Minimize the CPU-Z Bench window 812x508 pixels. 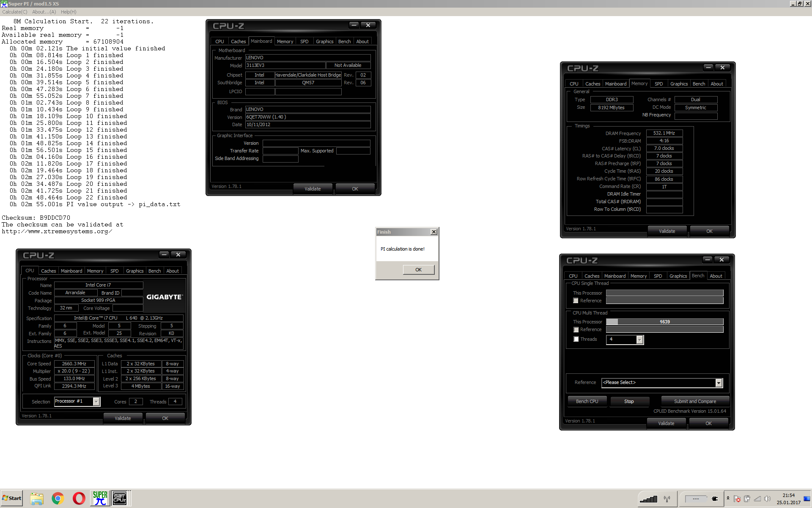708,260
